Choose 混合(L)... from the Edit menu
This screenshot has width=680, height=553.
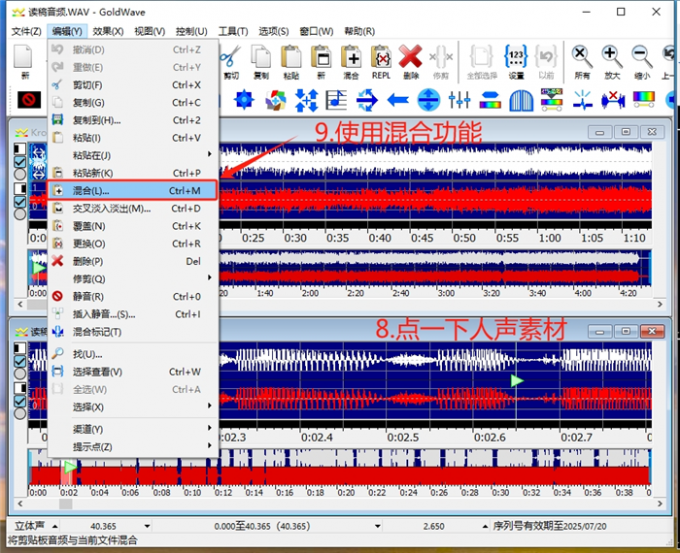(x=133, y=190)
